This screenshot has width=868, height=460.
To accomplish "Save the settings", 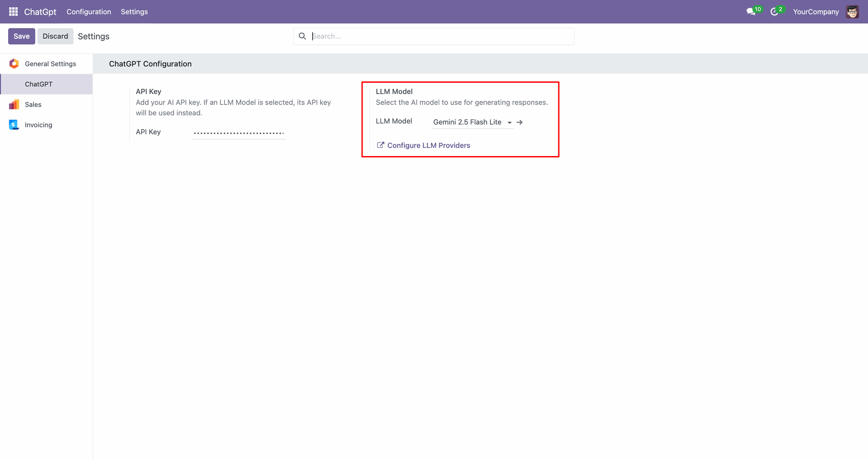I will (22, 36).
